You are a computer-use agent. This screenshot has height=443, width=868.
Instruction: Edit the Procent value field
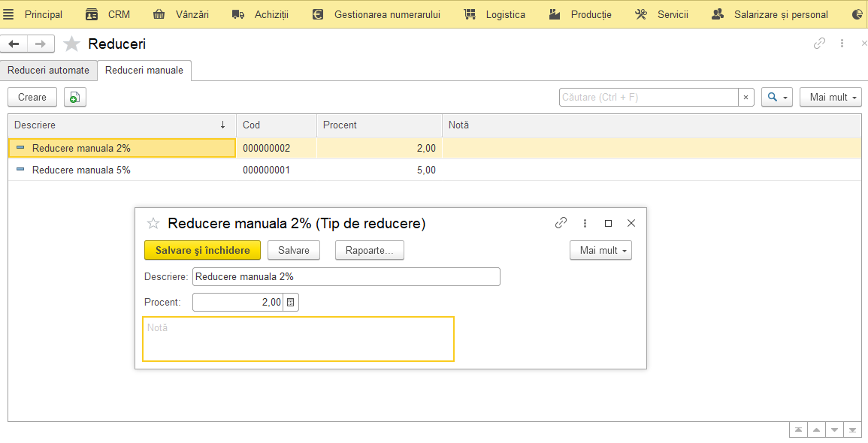[x=238, y=303]
